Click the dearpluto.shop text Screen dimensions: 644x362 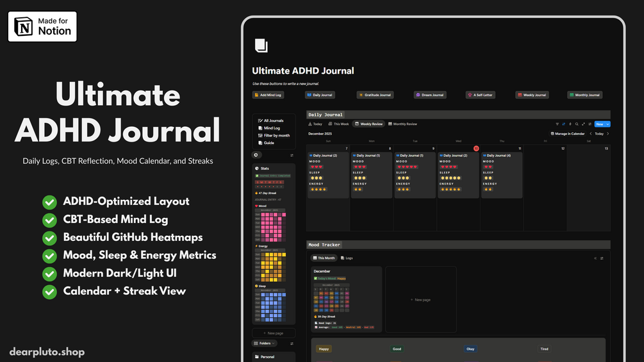(x=47, y=352)
